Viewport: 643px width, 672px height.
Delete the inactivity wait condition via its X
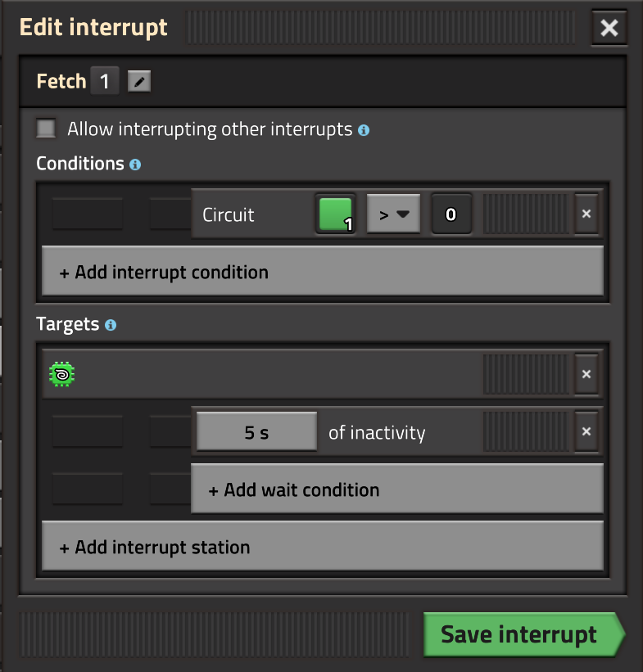pyautogui.click(x=586, y=432)
